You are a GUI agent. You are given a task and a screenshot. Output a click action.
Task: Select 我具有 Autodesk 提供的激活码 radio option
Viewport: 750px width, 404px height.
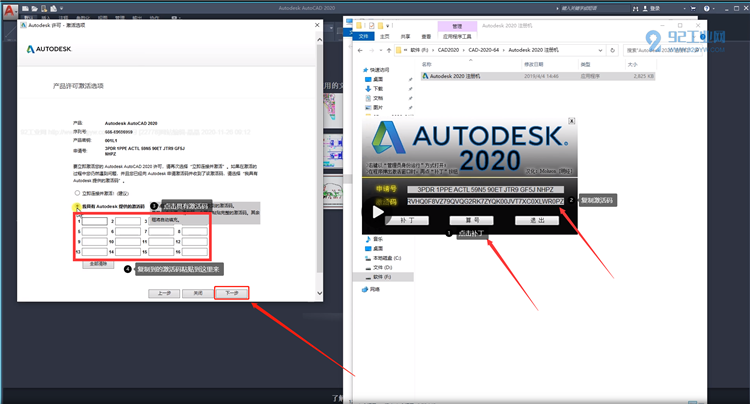[77, 206]
